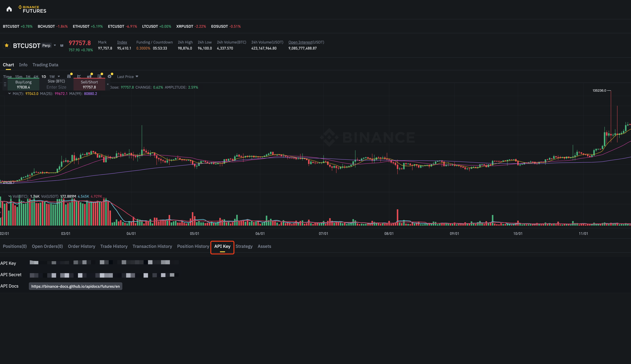Open the Position History tab
The width and height of the screenshot is (631, 364).
pyautogui.click(x=193, y=247)
